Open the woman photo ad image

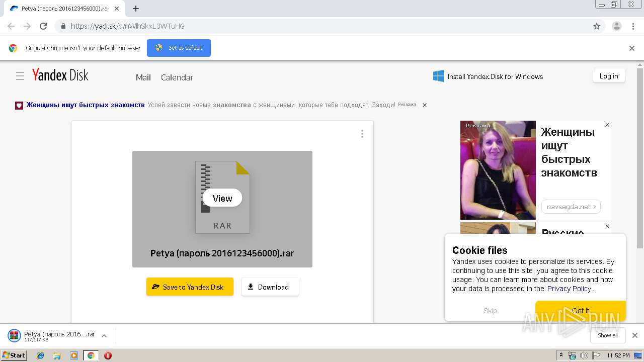click(x=498, y=170)
